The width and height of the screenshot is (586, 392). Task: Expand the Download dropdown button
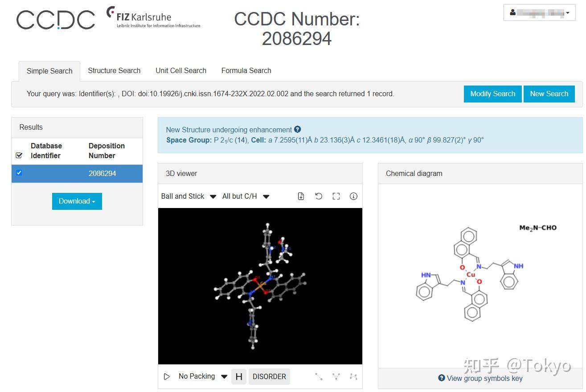tap(77, 201)
